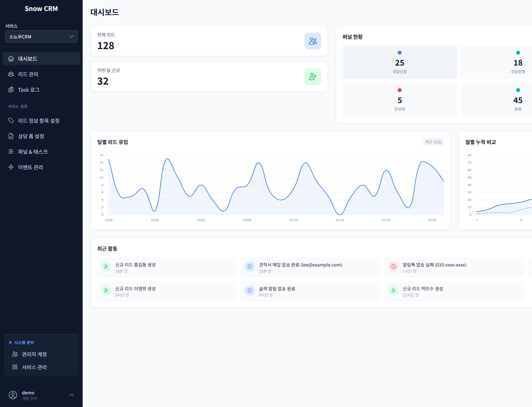Expand the demo account menu chevron
The image size is (532, 407).
72,395
